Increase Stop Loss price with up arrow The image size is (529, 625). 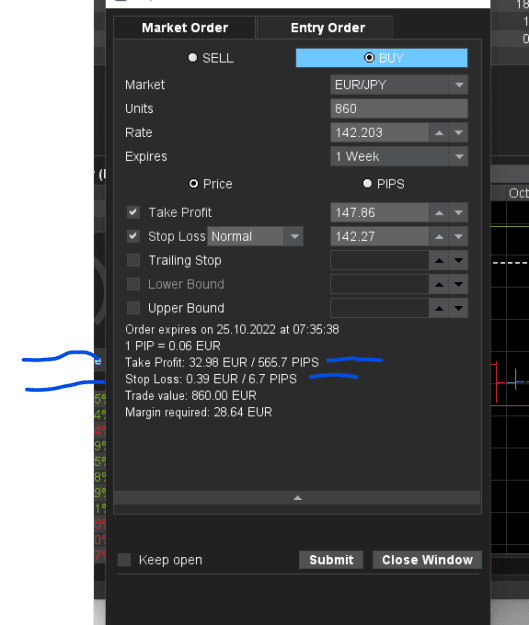(439, 236)
